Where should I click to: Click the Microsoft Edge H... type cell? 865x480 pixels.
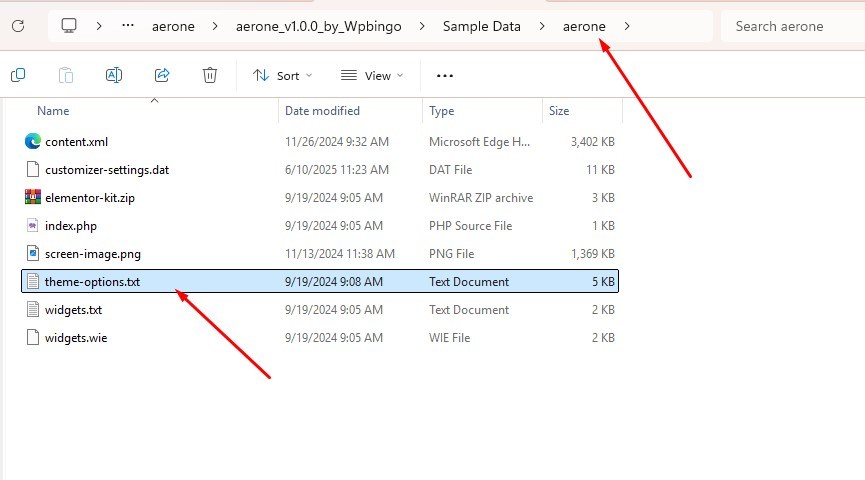point(479,142)
